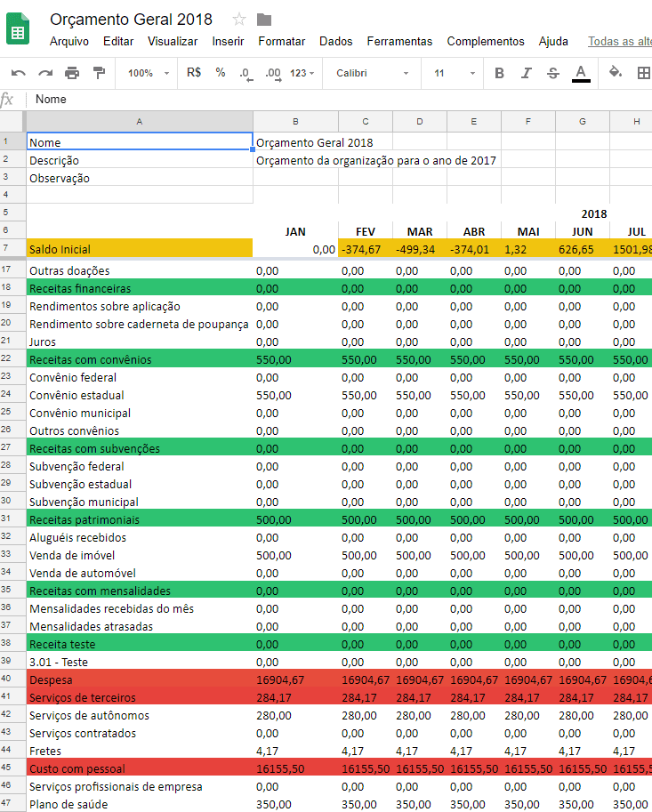Open the Visualizar menu
This screenshot has width=652, height=812.
(173, 42)
